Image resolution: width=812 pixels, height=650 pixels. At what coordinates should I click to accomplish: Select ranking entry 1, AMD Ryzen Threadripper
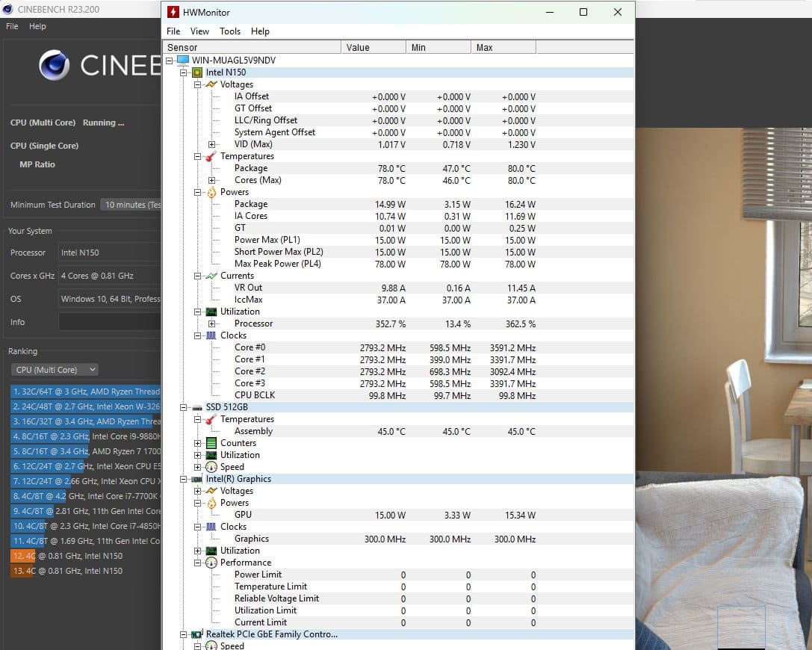tap(85, 391)
